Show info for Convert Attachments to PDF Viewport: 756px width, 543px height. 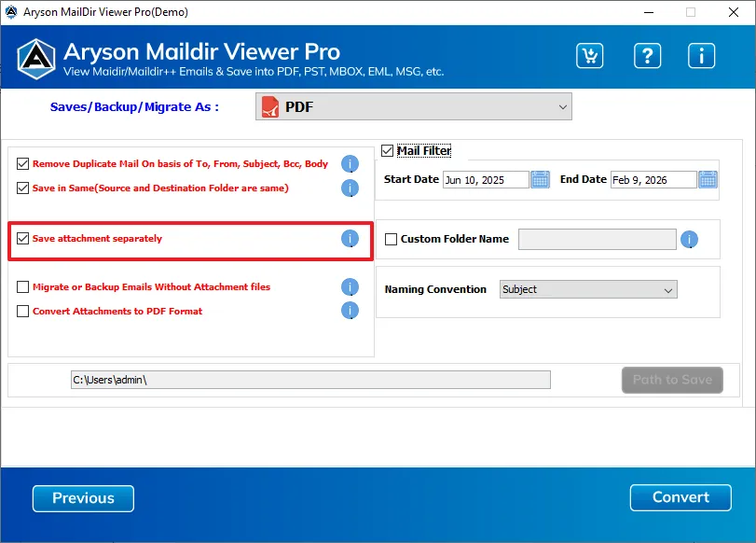click(x=350, y=311)
